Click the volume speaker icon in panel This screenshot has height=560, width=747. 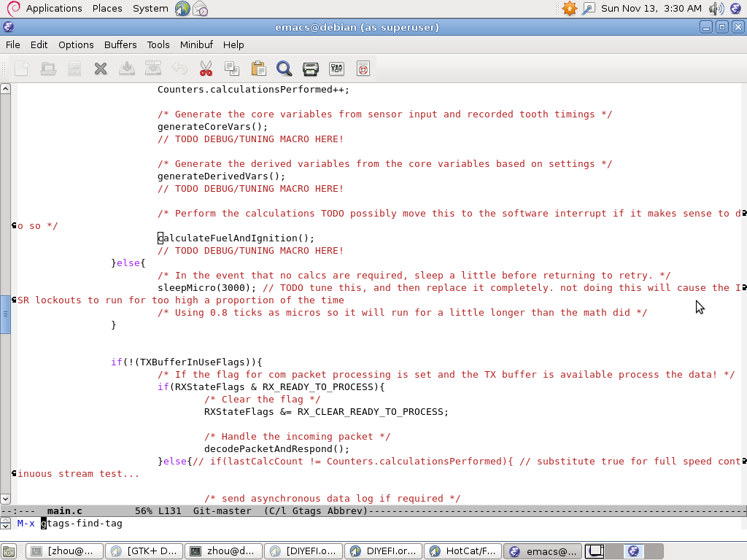(716, 9)
